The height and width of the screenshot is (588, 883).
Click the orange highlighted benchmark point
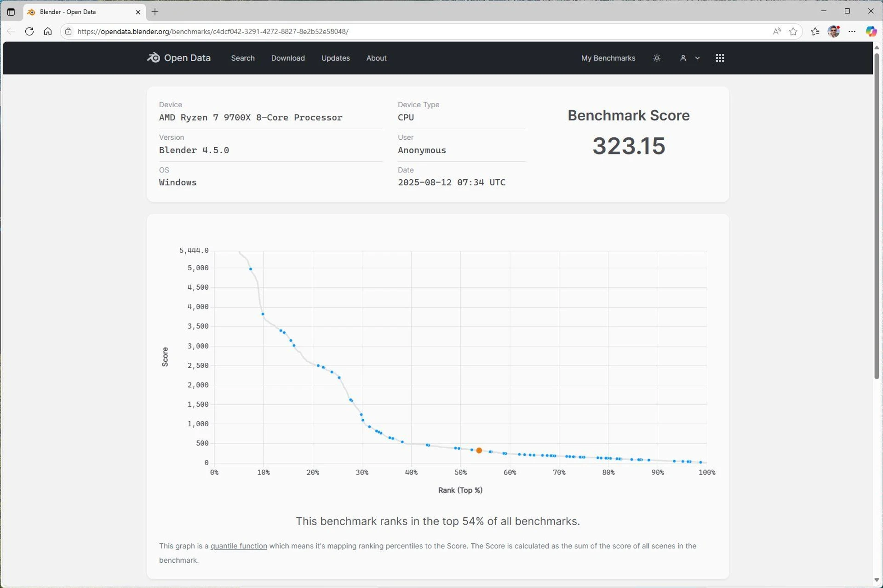(x=479, y=451)
